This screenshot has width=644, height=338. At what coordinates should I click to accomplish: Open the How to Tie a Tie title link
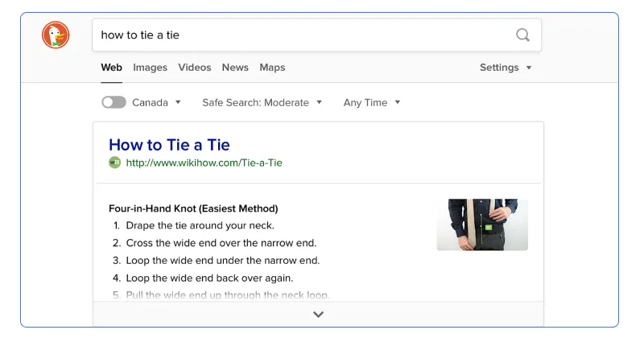coord(169,145)
